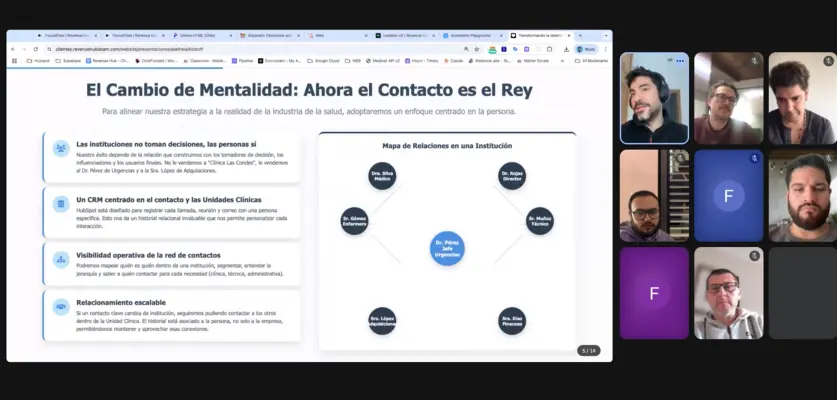Viewport: 837px width, 400px height.
Task: Select the Sr. Muñoz Técnico node
Action: coord(540,221)
